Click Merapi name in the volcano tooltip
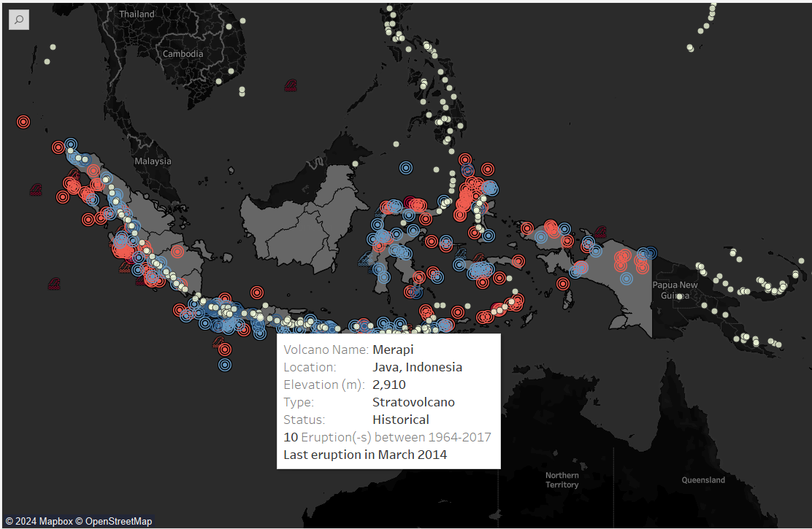The height and width of the screenshot is (529, 812). (393, 350)
